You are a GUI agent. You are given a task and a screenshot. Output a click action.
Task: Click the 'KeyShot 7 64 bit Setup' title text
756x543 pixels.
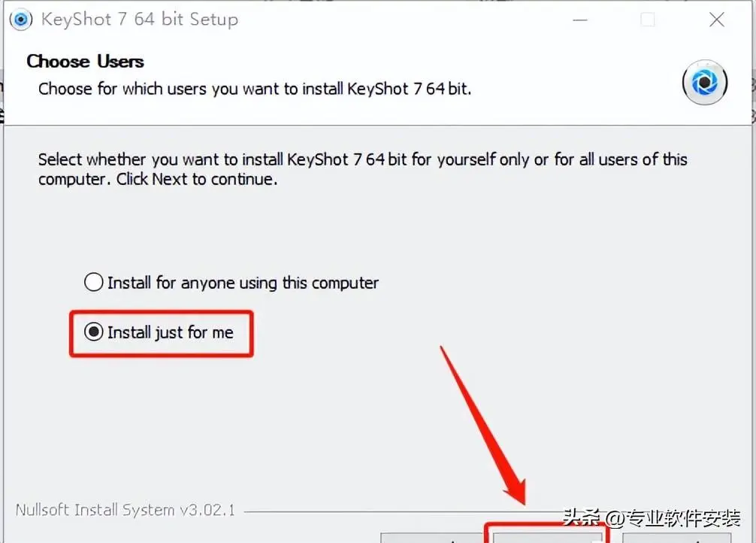[x=140, y=20]
